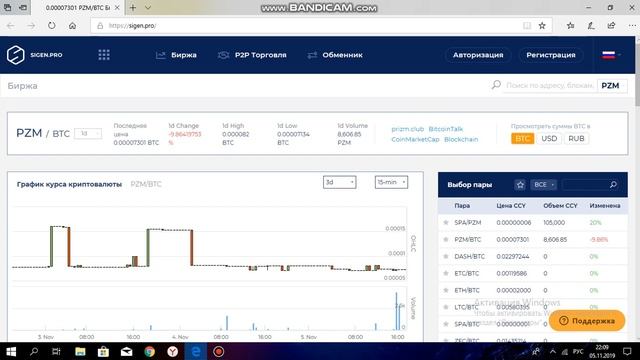Click the address bar URL sigen.pro
640x360 pixels.
tap(132, 26)
